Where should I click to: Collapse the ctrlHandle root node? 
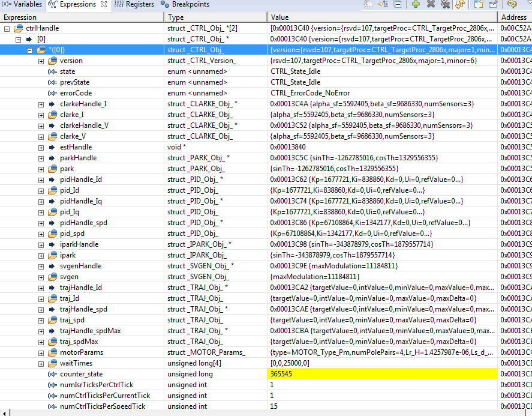click(7, 29)
